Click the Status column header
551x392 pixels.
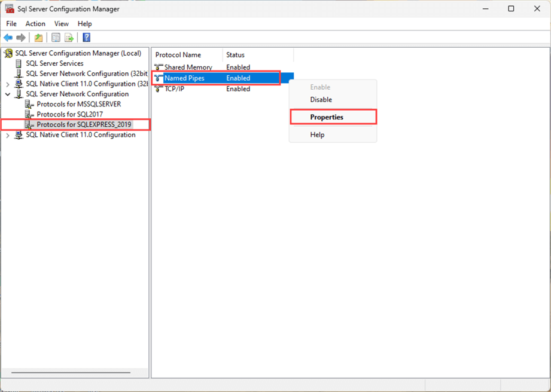tap(258, 55)
